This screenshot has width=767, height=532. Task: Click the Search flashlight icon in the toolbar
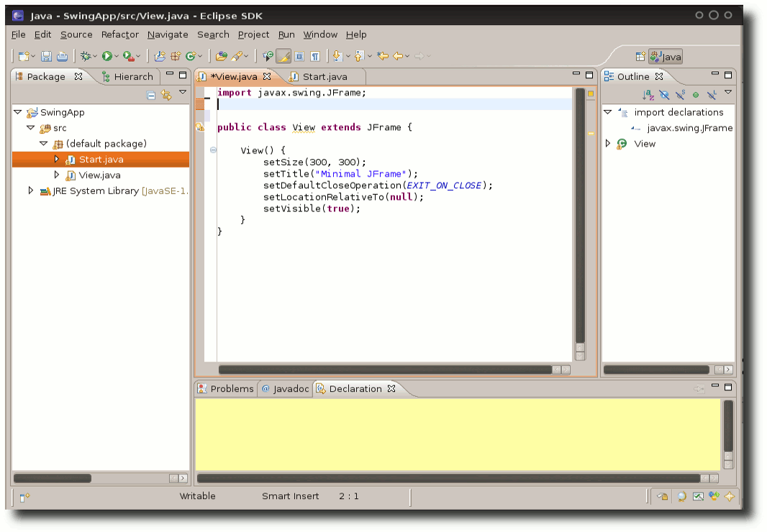(x=237, y=56)
